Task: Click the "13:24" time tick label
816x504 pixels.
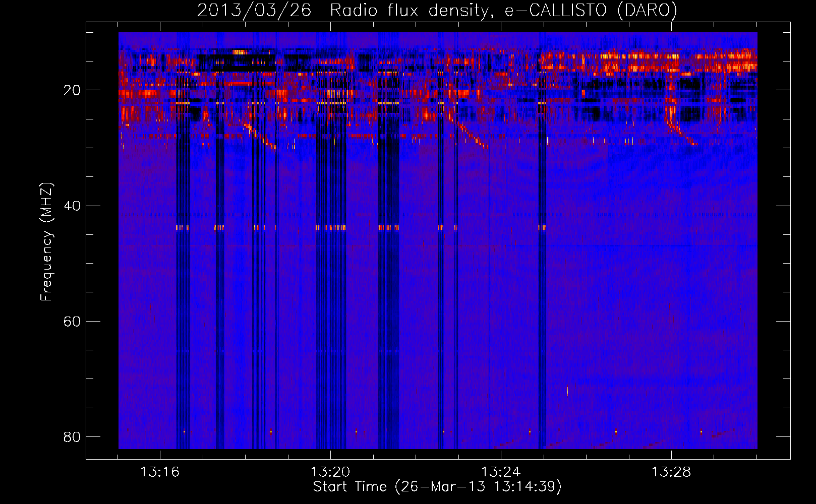Action: click(501, 472)
